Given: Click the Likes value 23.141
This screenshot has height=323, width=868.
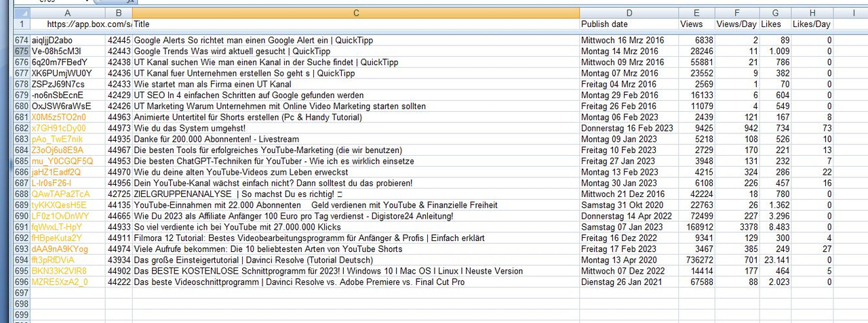Looking at the screenshot, I should coord(776,260).
